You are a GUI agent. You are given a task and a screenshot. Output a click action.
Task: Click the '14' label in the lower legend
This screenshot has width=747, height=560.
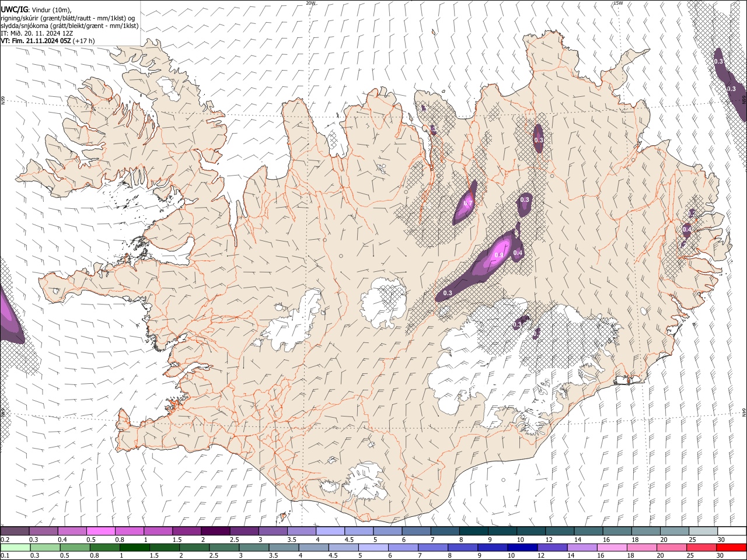[x=571, y=555]
